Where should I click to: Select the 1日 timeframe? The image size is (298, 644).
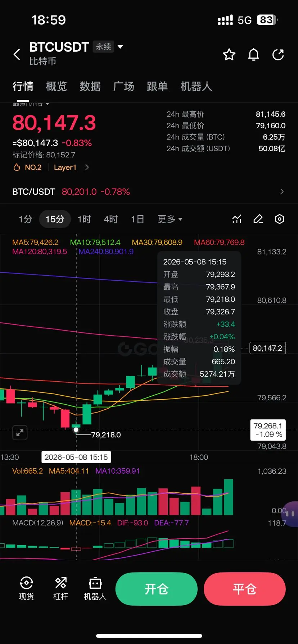tap(137, 219)
